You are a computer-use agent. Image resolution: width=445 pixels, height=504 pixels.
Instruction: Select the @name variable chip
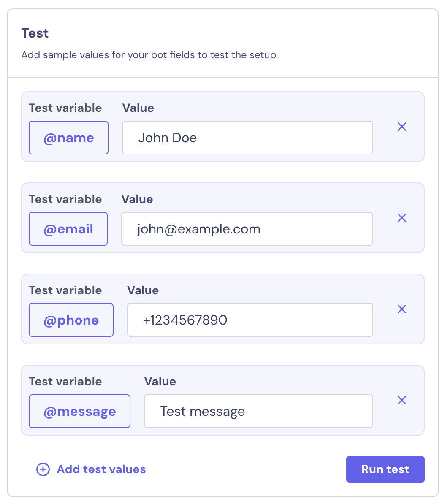[68, 138]
